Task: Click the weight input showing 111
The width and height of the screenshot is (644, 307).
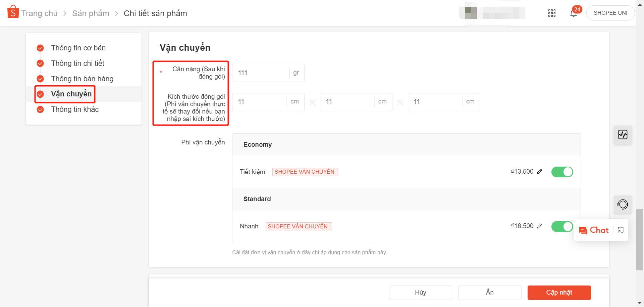Action: [262, 73]
